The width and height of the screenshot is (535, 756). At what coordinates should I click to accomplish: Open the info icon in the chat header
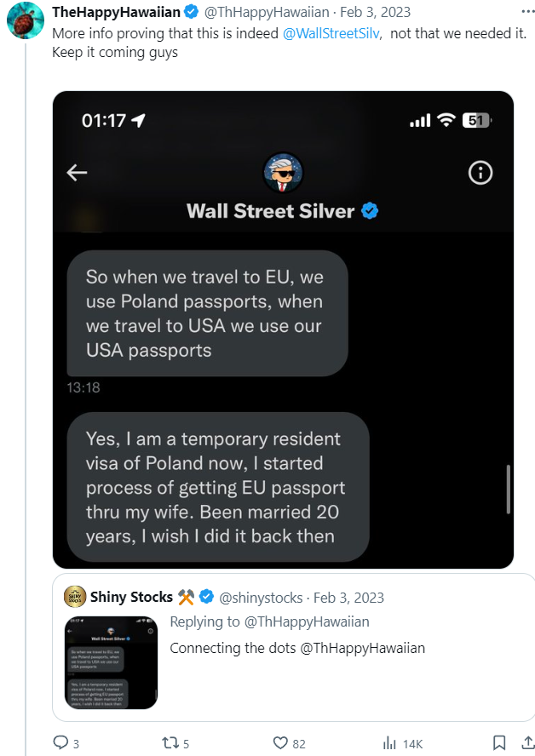pyautogui.click(x=480, y=173)
